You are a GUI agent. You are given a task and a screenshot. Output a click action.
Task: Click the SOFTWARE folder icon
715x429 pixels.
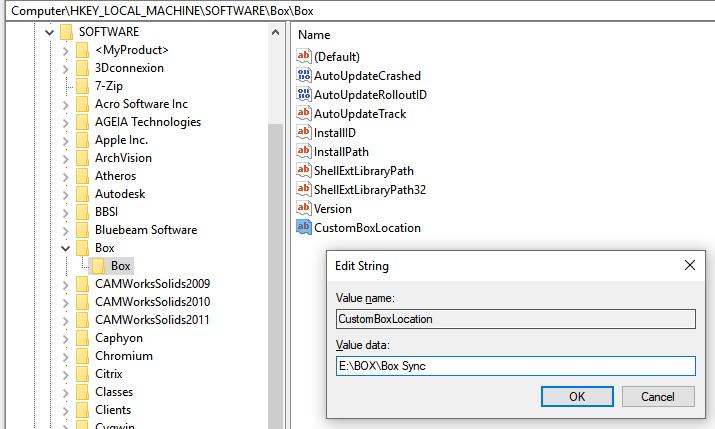[x=67, y=32]
